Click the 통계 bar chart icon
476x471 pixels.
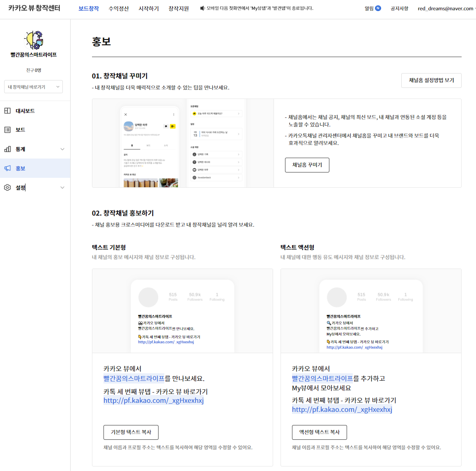7,149
